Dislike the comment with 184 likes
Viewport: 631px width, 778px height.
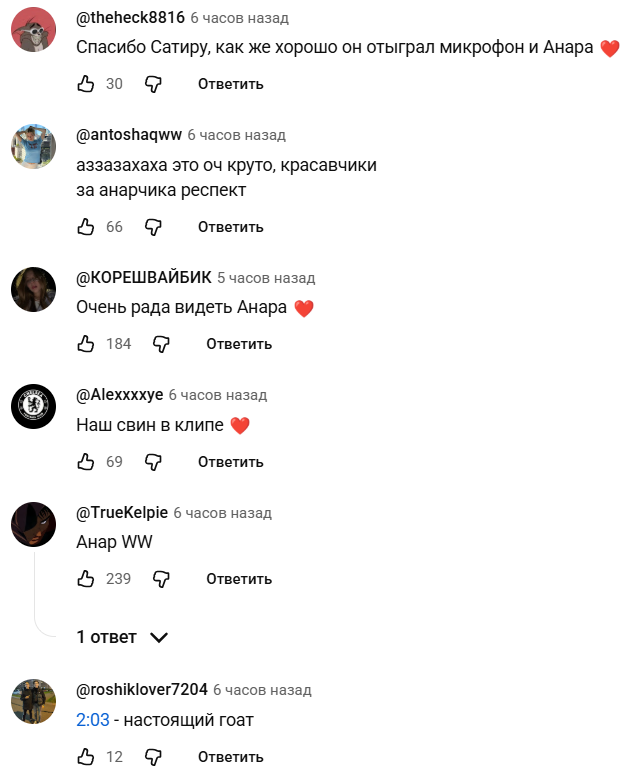click(x=161, y=344)
